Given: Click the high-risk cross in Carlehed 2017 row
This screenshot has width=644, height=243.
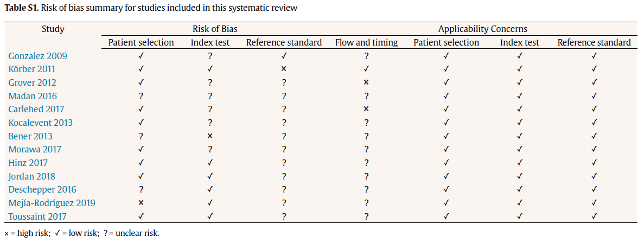Looking at the screenshot, I should pos(366,110).
